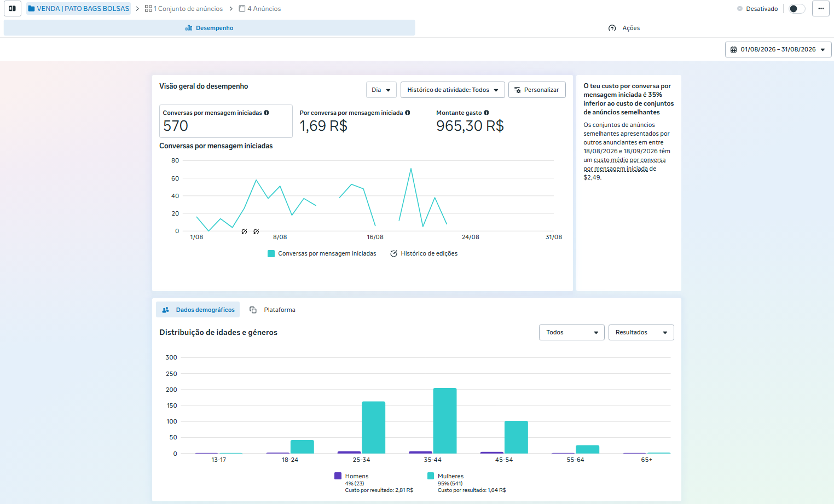Toggle the side panel icon at top left
834x504 pixels.
pyautogui.click(x=12, y=9)
